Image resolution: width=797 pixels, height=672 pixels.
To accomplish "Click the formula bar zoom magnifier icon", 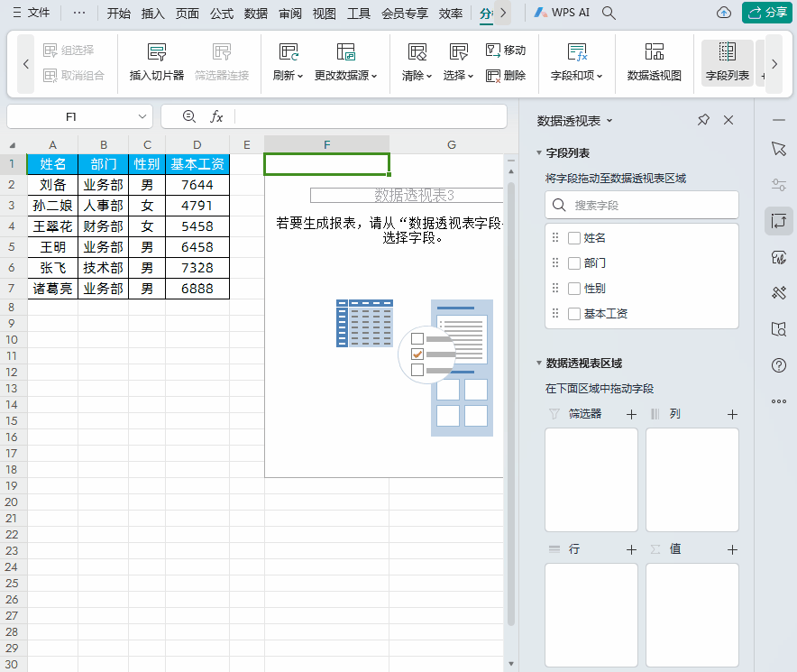I will pos(188,116).
